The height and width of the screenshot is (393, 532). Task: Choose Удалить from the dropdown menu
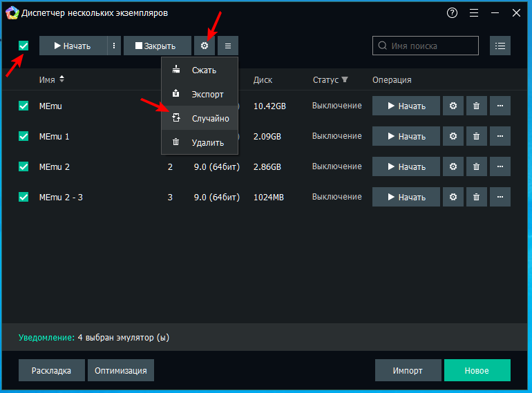(x=200, y=142)
